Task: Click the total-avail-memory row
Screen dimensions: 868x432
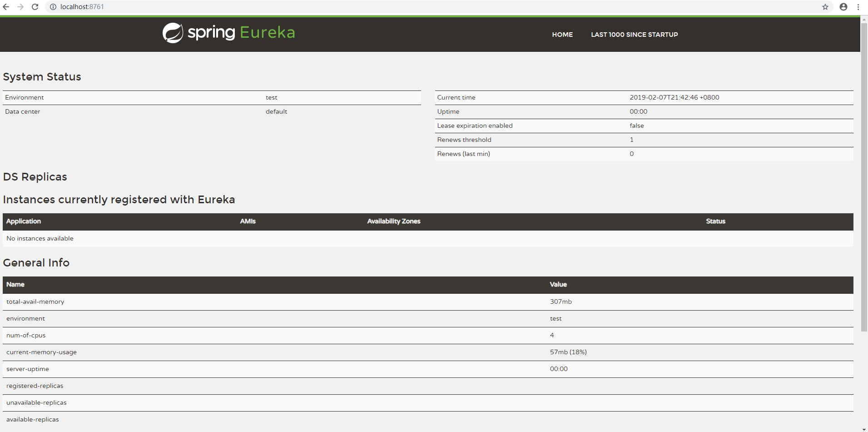Action: point(35,301)
